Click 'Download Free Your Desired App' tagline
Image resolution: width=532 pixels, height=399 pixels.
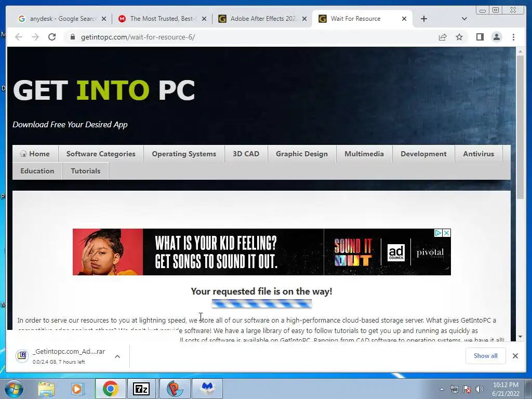70,125
